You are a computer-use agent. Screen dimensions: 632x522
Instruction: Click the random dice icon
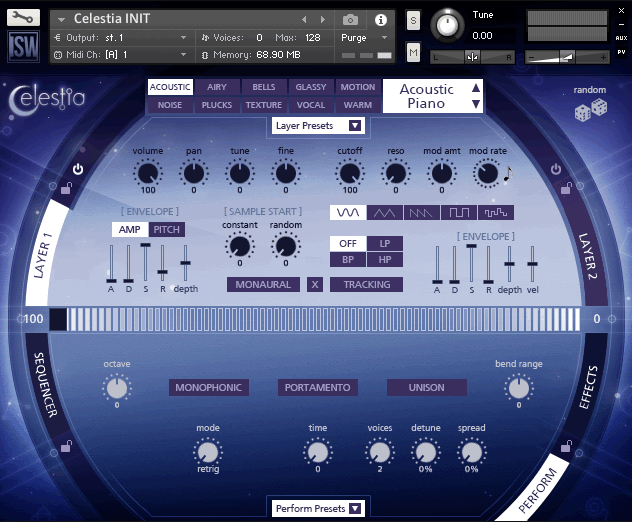591,110
